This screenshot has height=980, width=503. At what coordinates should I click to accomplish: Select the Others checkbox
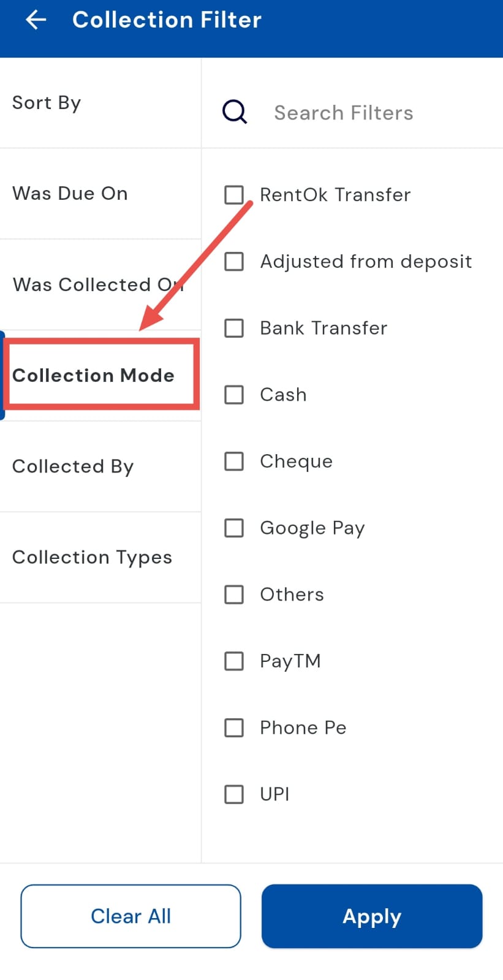point(234,594)
